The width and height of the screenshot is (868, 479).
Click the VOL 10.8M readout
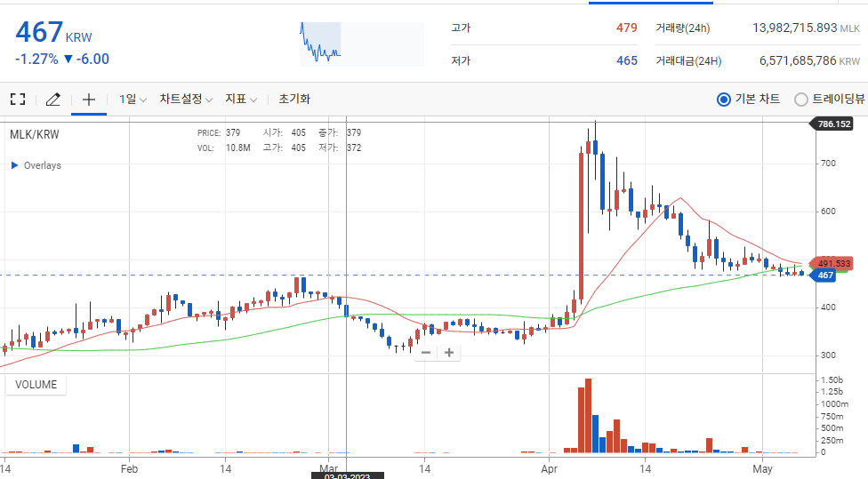click(x=224, y=148)
